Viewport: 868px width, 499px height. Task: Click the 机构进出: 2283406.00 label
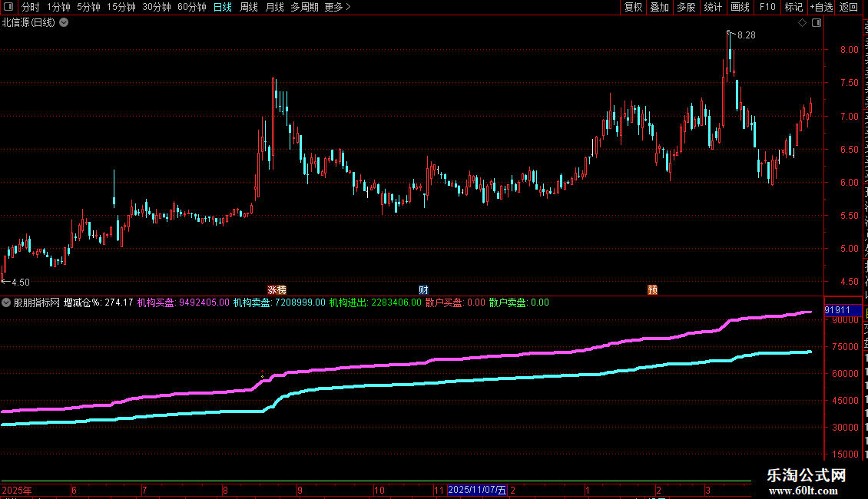tap(376, 302)
